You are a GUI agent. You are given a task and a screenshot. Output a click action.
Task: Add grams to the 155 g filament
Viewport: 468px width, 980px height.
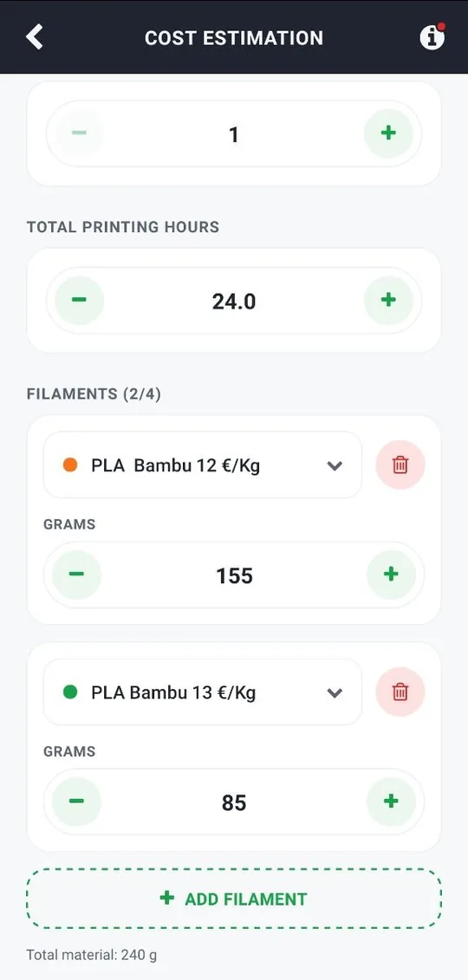391,574
